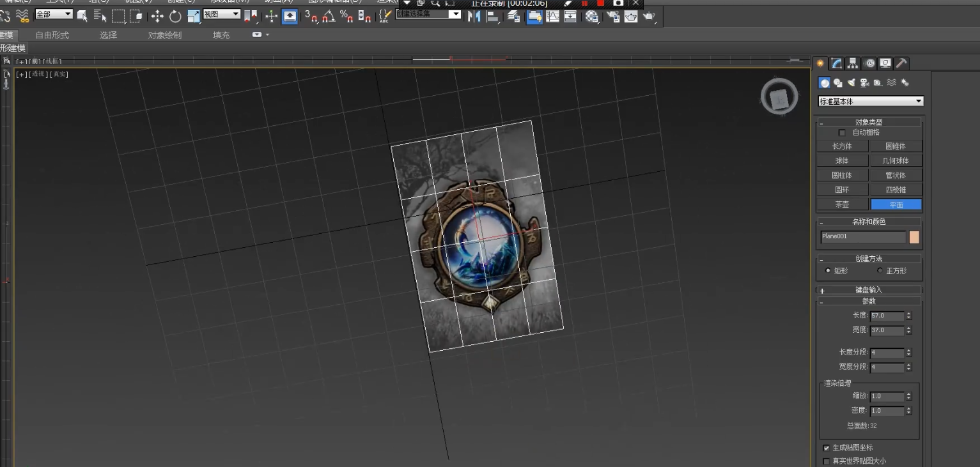This screenshot has height=467, width=980.
Task: Toggle the Percent Snap icon
Action: 346,16
